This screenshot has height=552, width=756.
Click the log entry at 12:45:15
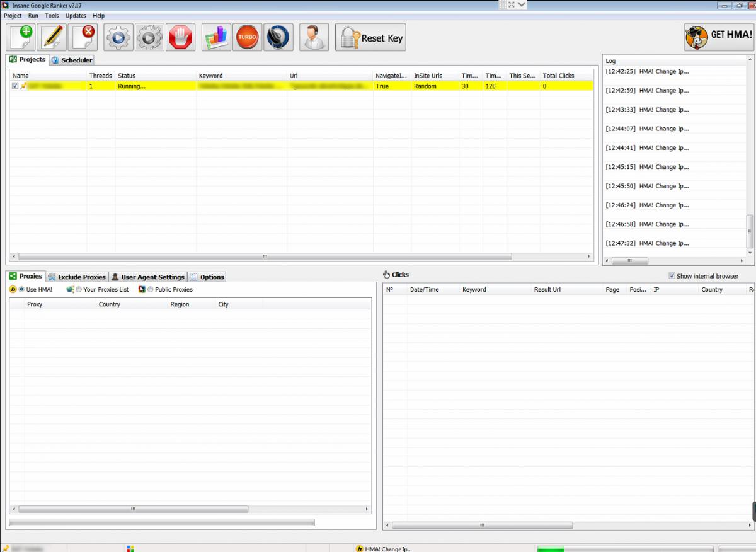click(x=647, y=167)
